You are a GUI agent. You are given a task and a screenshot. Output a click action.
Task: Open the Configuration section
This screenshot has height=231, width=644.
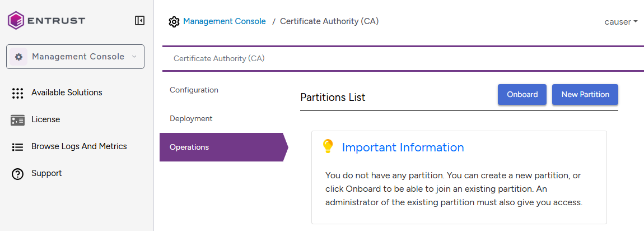(x=194, y=90)
